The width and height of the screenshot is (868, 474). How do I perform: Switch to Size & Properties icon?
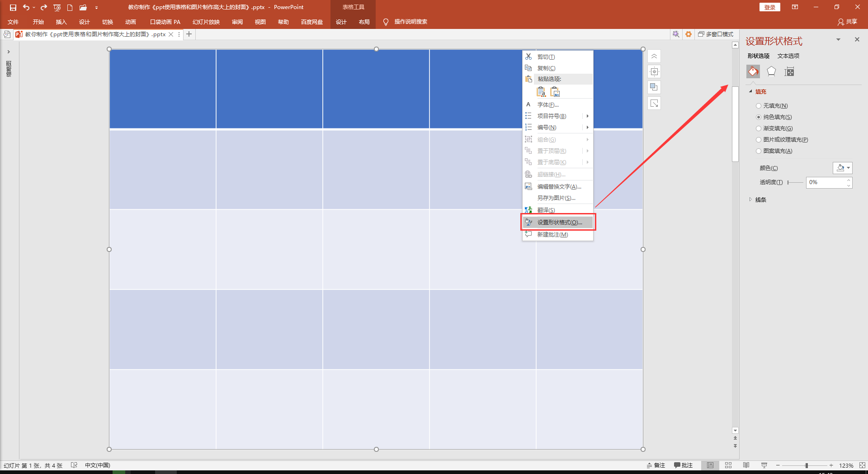tap(789, 71)
